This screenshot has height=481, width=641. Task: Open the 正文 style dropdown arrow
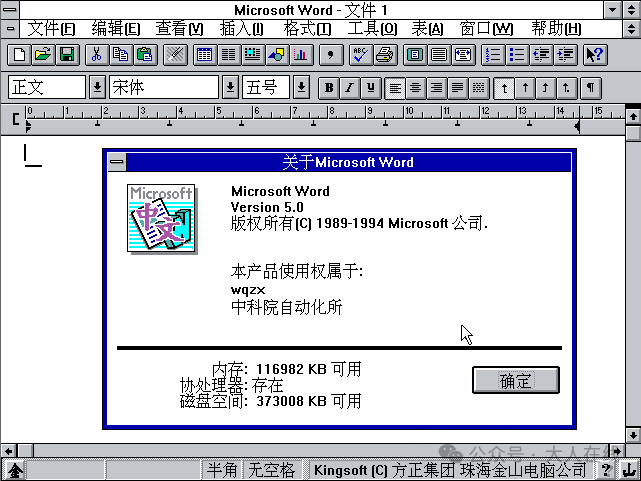point(97,87)
